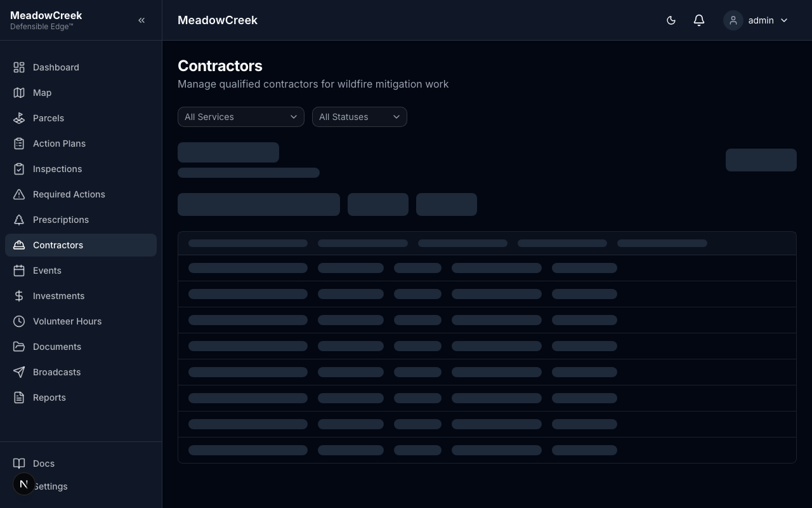This screenshot has height=508, width=812.
Task: Open notifications bell
Action: [x=699, y=20]
